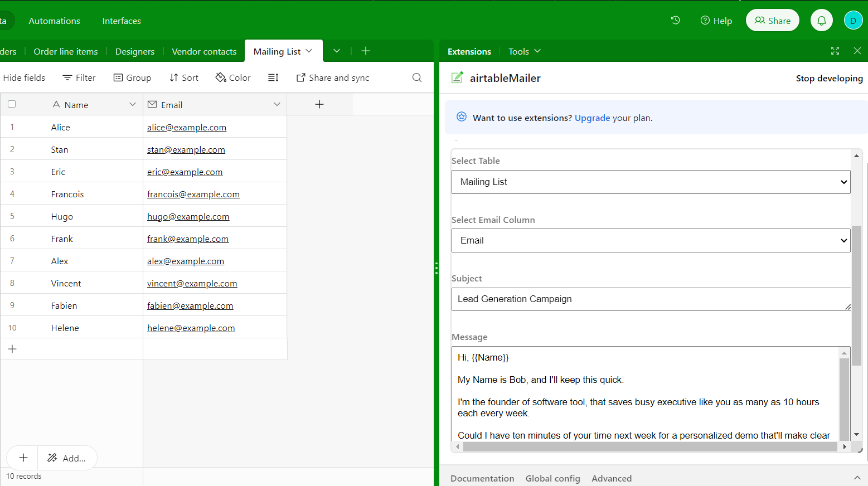The image size is (868, 486).
Task: Close the extensions panel
Action: 857,51
